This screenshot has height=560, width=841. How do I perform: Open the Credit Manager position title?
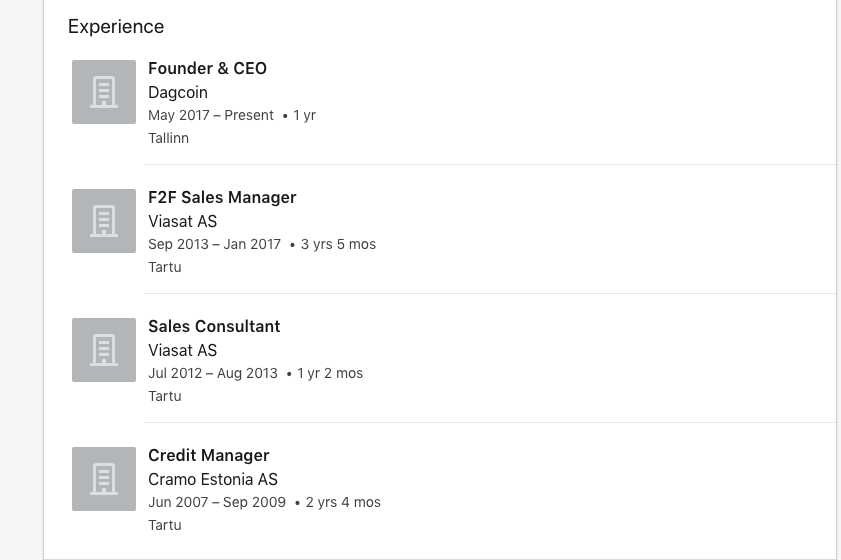point(209,455)
